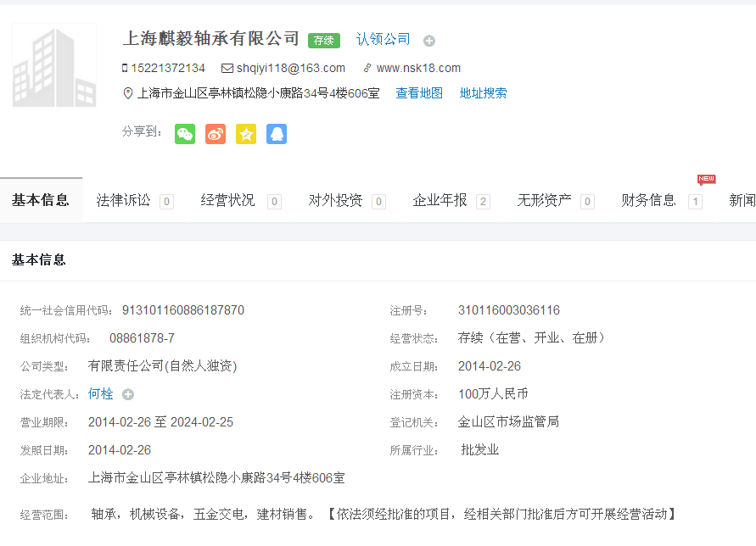Image resolution: width=756 pixels, height=546 pixels.
Task: Share to QQ with the blue bell icon
Action: click(277, 134)
